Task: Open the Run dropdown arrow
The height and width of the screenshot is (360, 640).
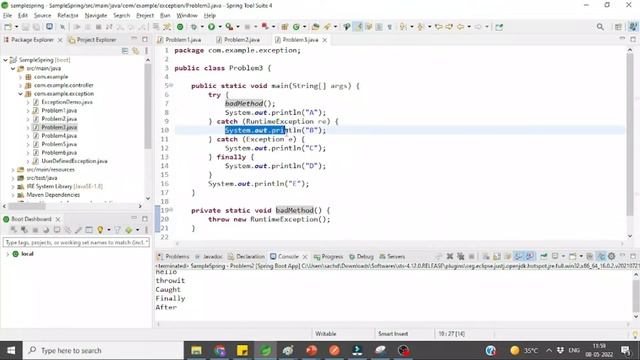Action: pos(220,27)
